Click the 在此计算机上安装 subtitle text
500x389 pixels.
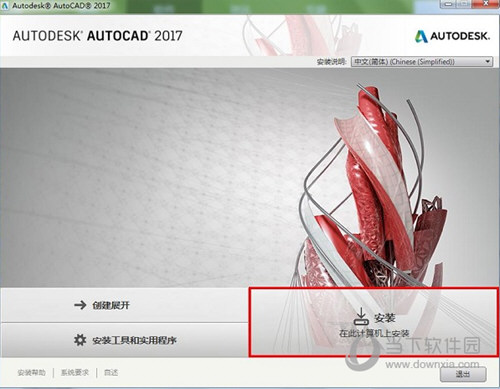(374, 333)
